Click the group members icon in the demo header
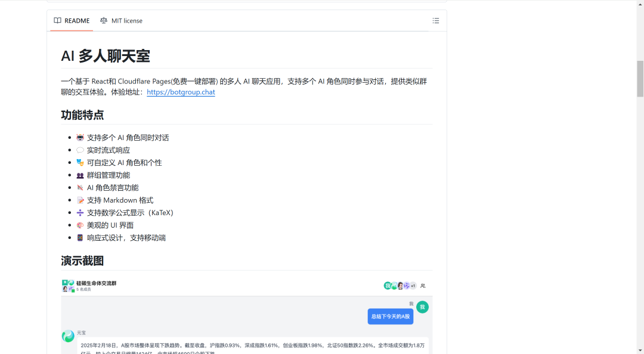This screenshot has width=644, height=354. pyautogui.click(x=423, y=286)
